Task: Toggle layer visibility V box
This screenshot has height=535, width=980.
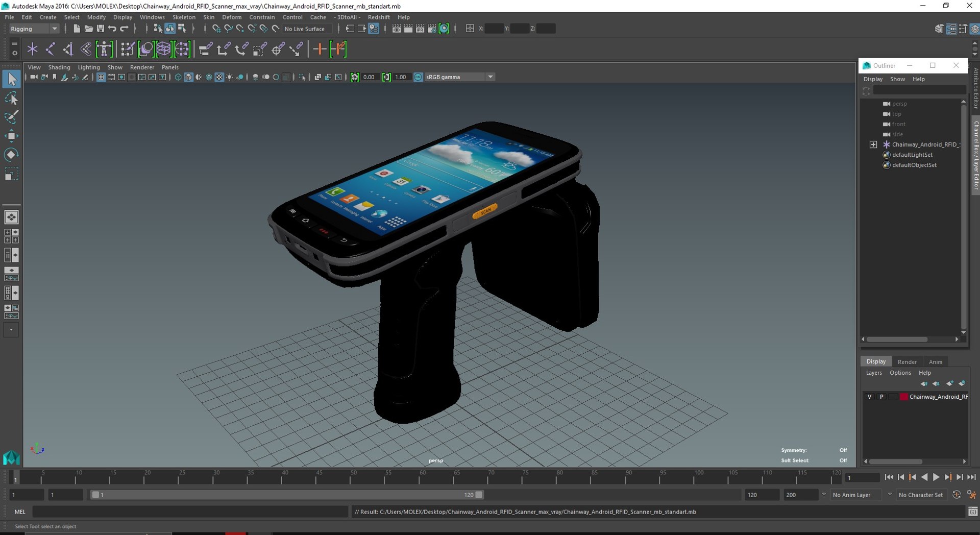Action: click(870, 397)
